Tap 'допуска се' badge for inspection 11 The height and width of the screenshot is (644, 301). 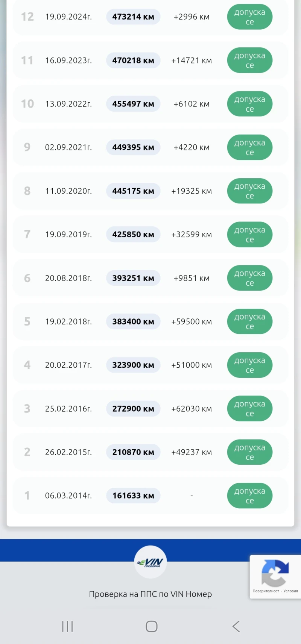(x=249, y=60)
